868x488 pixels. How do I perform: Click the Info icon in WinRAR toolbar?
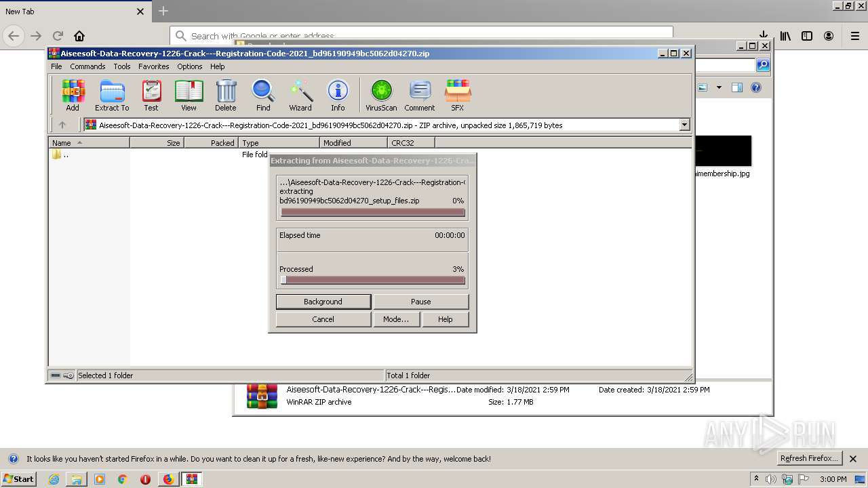(338, 95)
